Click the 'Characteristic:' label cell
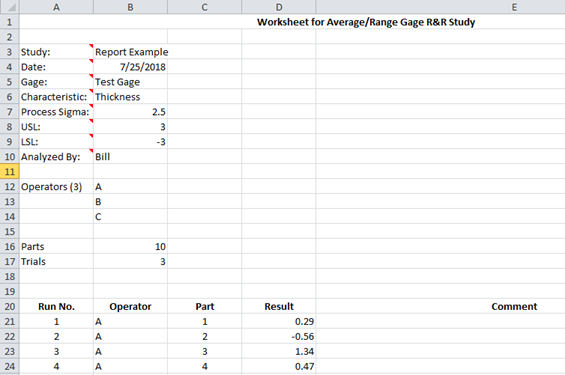 [57, 97]
